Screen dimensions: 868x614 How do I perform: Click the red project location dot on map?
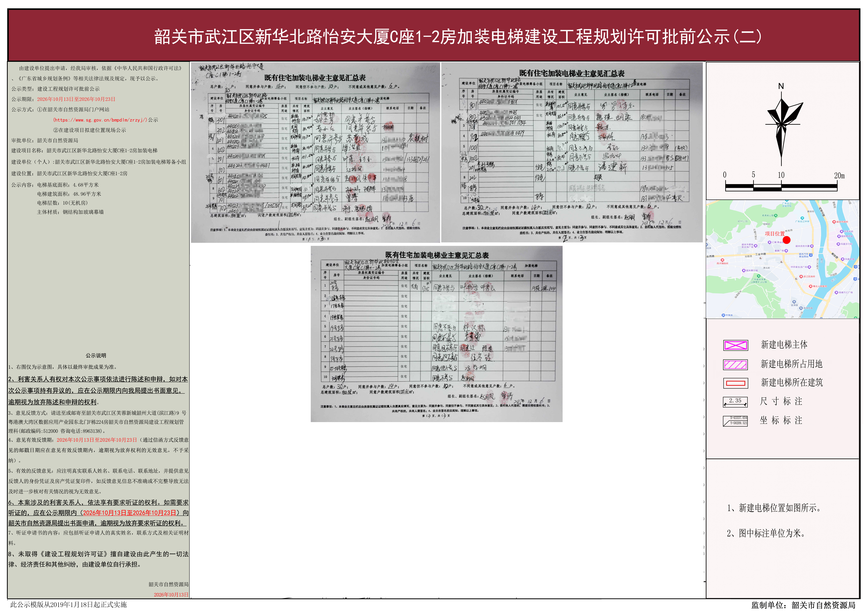point(787,240)
